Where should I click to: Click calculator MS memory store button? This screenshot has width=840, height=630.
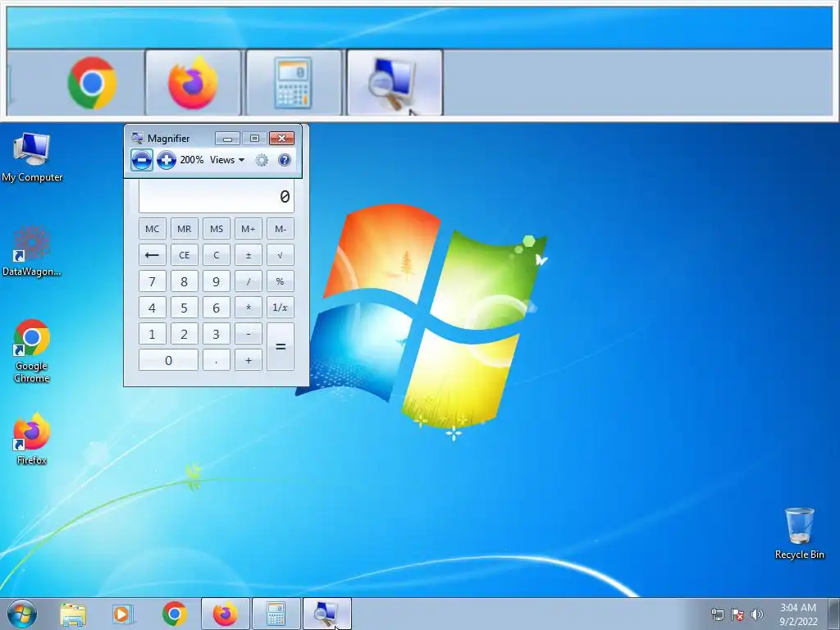pos(217,229)
